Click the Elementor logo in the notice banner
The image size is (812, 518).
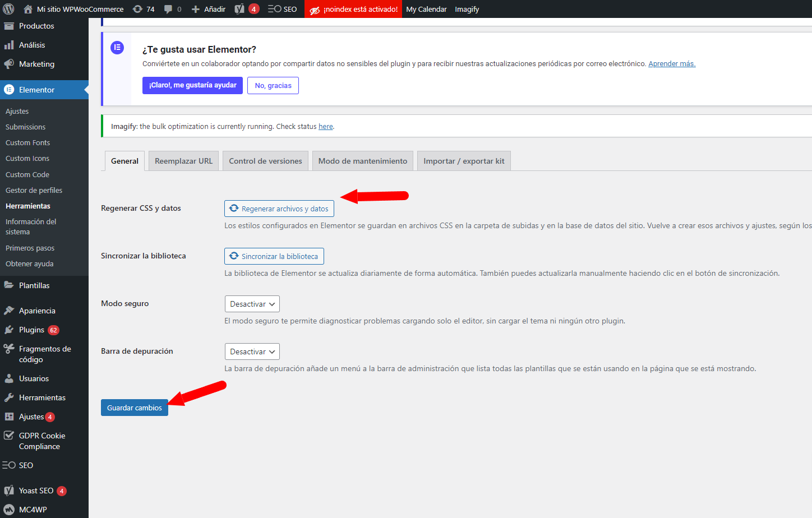click(117, 47)
